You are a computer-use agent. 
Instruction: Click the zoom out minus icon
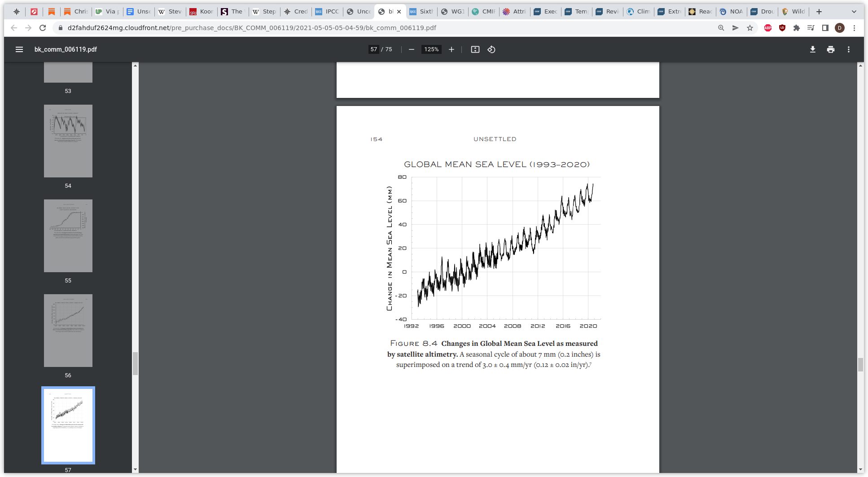click(x=411, y=49)
